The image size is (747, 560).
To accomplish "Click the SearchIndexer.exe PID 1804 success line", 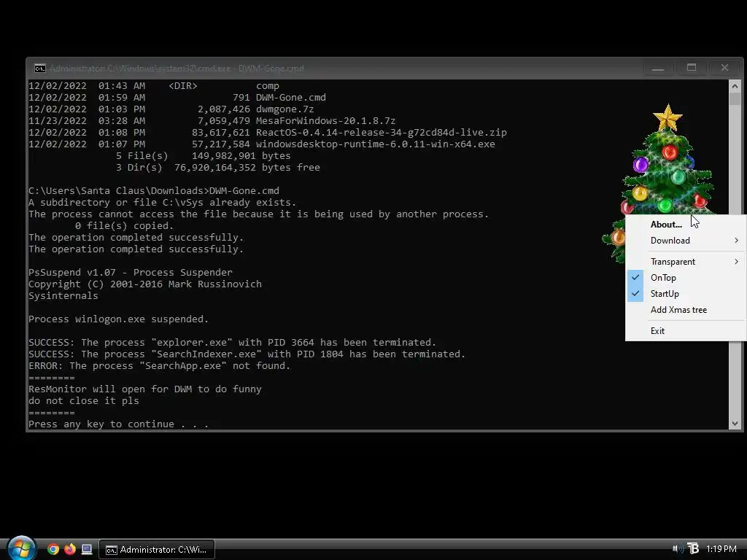I will [247, 354].
